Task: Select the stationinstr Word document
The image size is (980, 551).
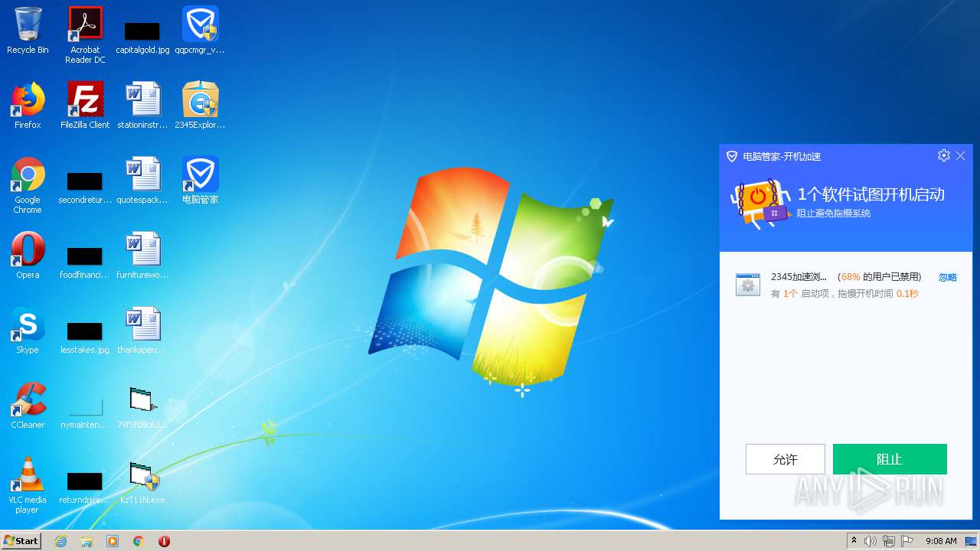Action: pos(142,106)
